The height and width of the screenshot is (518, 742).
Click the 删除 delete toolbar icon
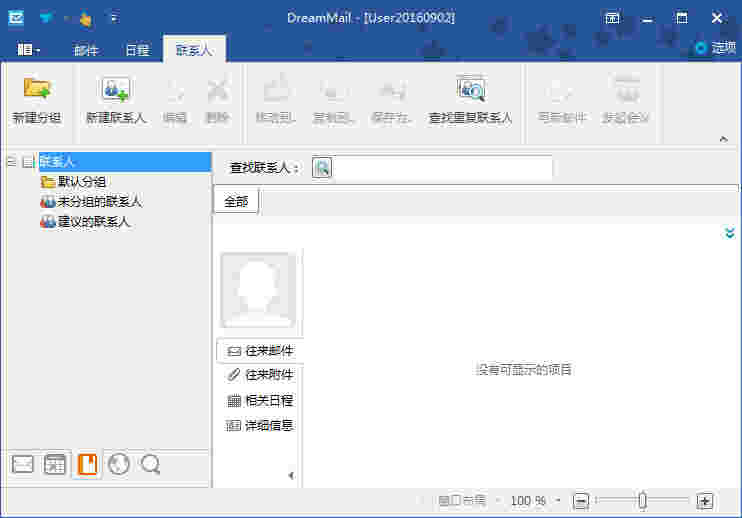click(218, 89)
